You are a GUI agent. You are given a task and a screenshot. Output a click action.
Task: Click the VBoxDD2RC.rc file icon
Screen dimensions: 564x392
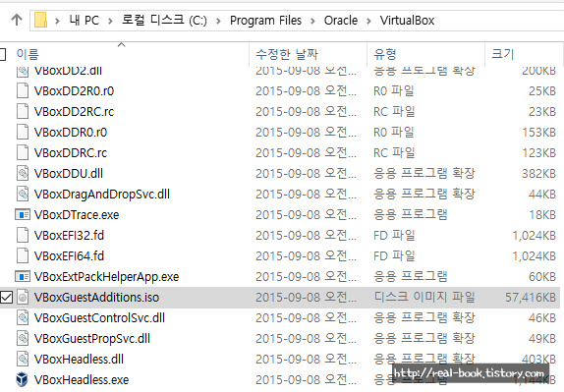[23, 111]
